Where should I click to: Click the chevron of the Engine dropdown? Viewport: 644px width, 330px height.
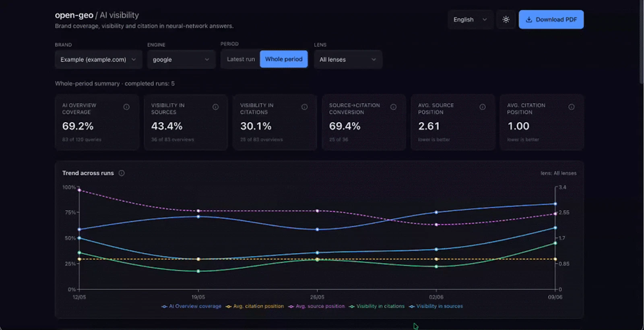click(207, 59)
